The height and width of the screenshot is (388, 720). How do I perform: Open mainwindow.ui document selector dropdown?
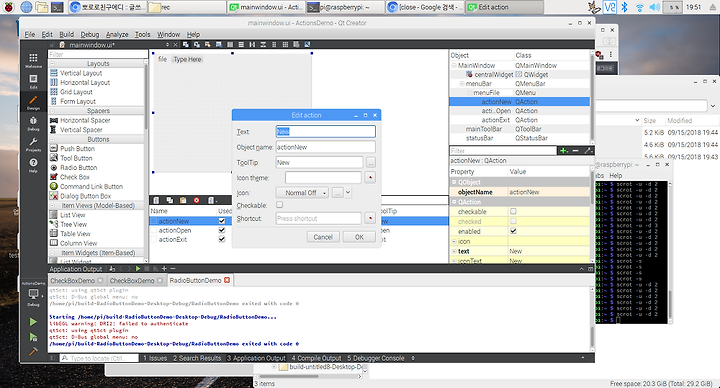pyautogui.click(x=167, y=45)
